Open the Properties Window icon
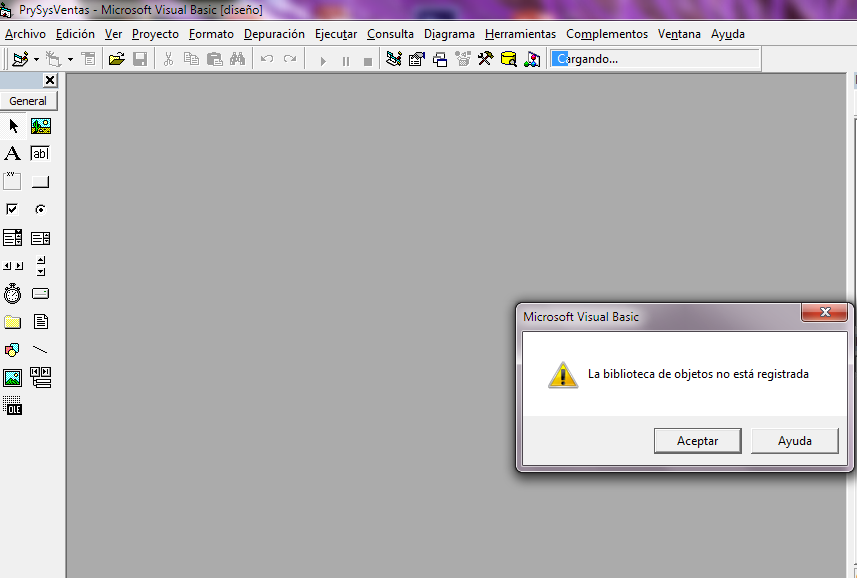The height and width of the screenshot is (578, 857). (416, 58)
